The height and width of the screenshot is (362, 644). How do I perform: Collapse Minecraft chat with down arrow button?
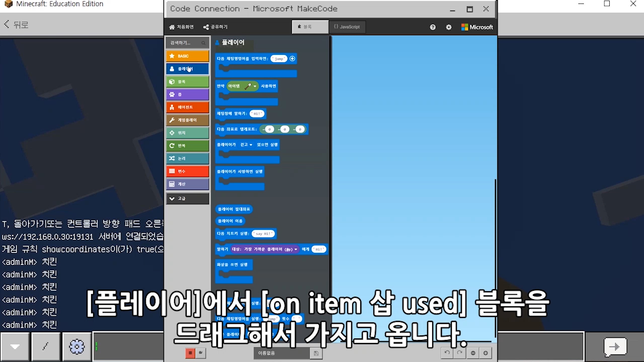click(x=15, y=347)
